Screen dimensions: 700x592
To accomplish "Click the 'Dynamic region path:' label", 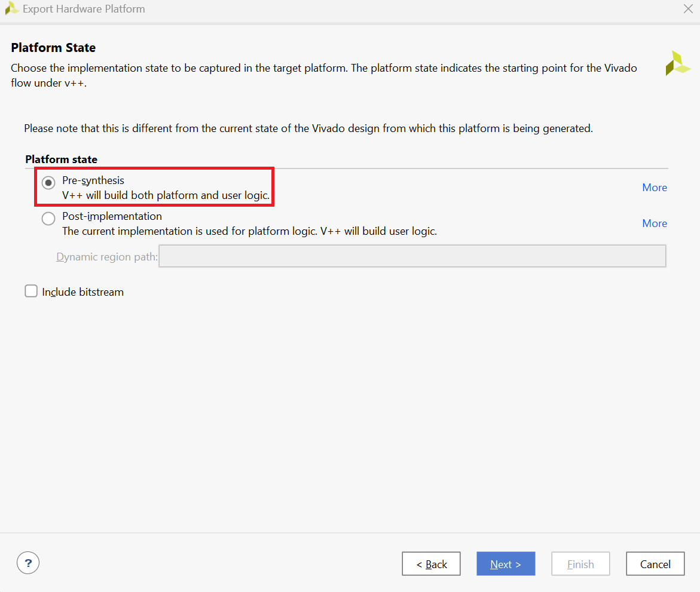I will (106, 257).
